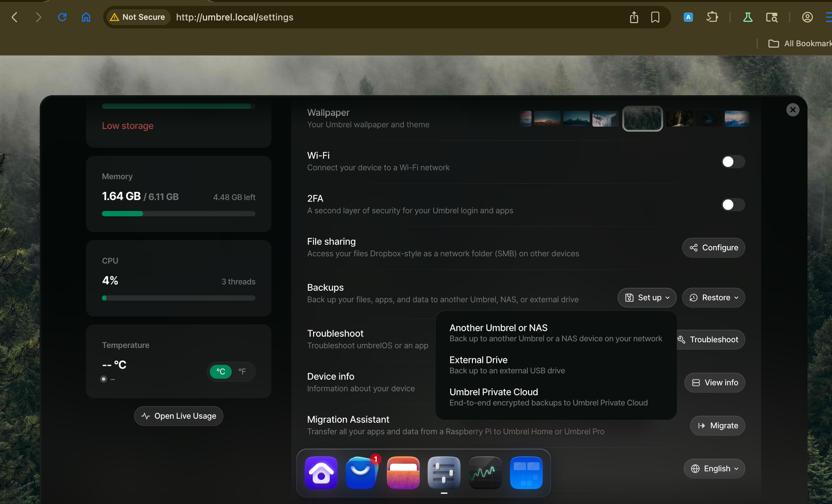Open the All Bookmarks folder
The height and width of the screenshot is (504, 832).
coord(800,43)
